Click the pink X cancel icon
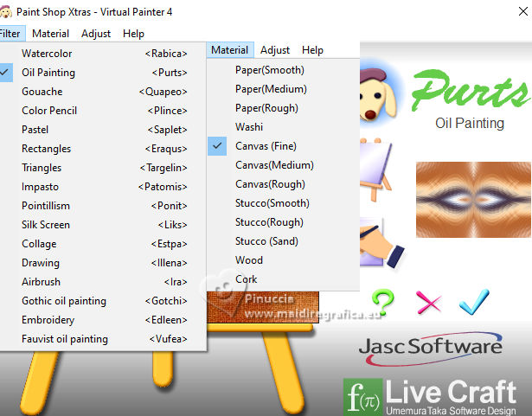This screenshot has height=416, width=532. click(428, 302)
